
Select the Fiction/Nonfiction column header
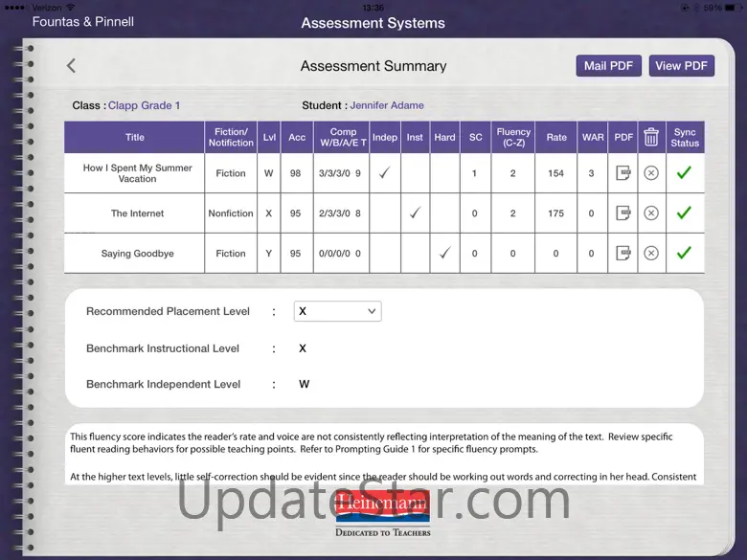[x=231, y=137]
